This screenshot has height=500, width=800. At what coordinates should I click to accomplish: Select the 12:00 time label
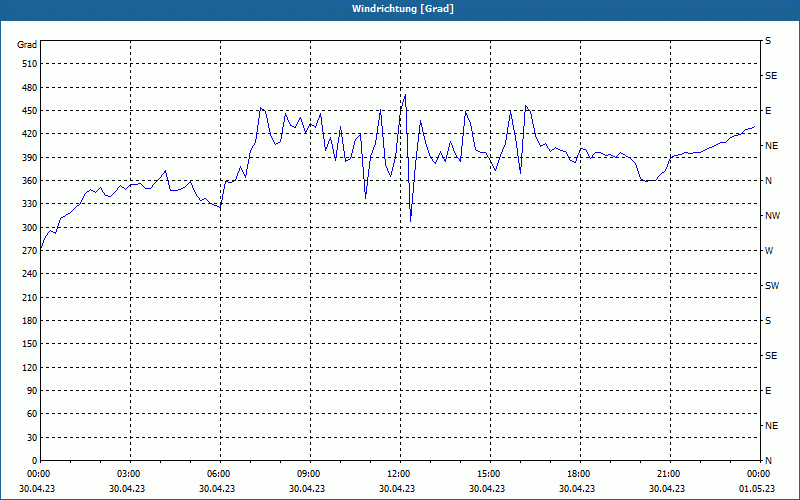point(399,474)
